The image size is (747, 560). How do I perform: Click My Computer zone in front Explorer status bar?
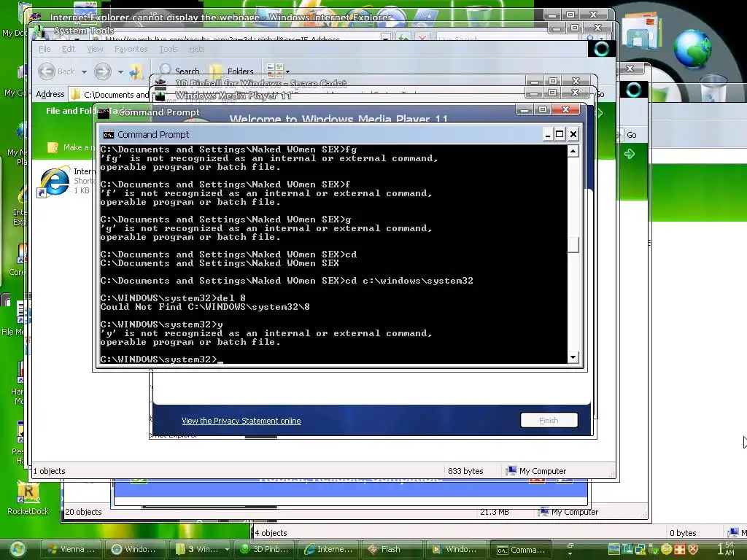tap(536, 470)
